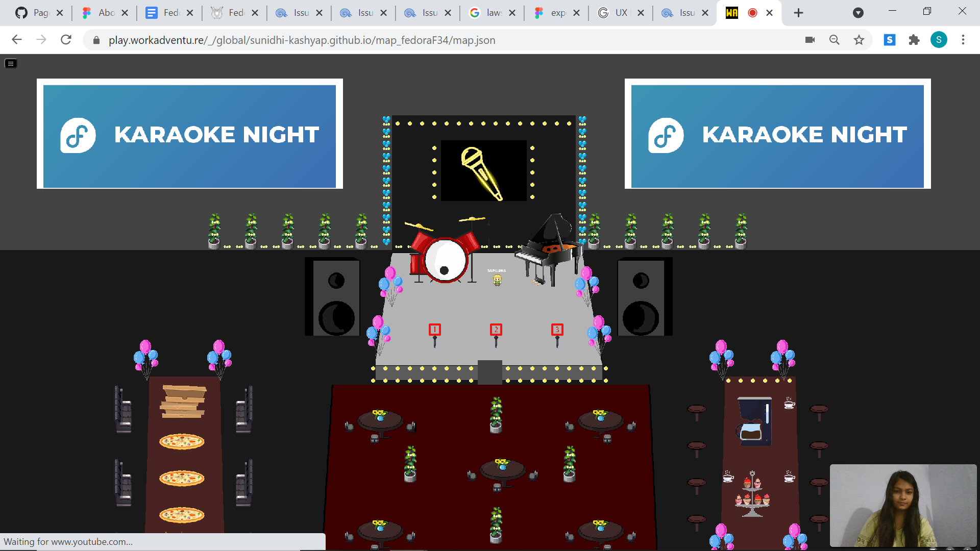This screenshot has width=980, height=551.
Task: Open the WorkAdventure menu icon
Action: pyautogui.click(x=11, y=63)
